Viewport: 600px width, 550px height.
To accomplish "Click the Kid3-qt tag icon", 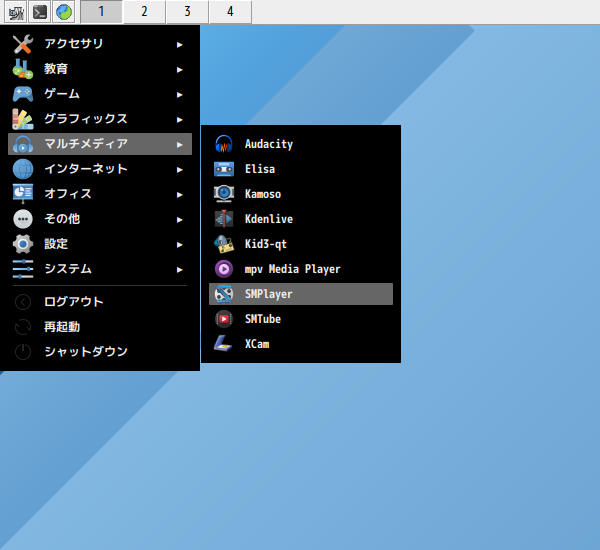I will click(x=224, y=244).
